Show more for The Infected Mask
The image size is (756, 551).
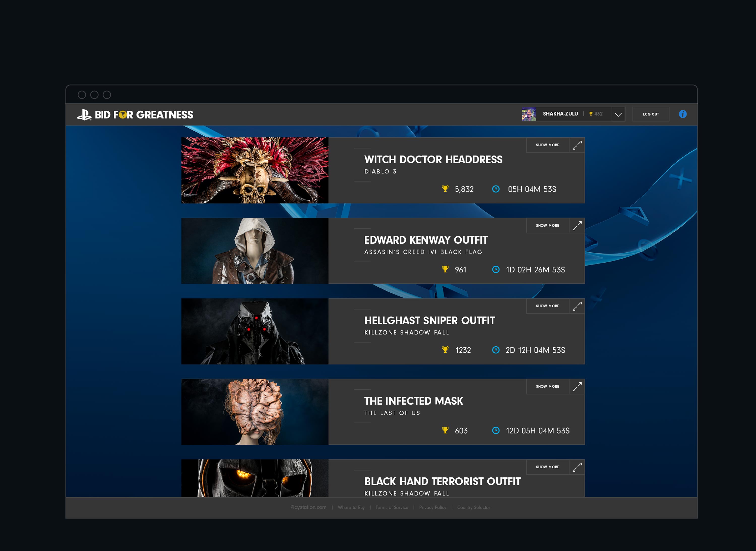(547, 387)
